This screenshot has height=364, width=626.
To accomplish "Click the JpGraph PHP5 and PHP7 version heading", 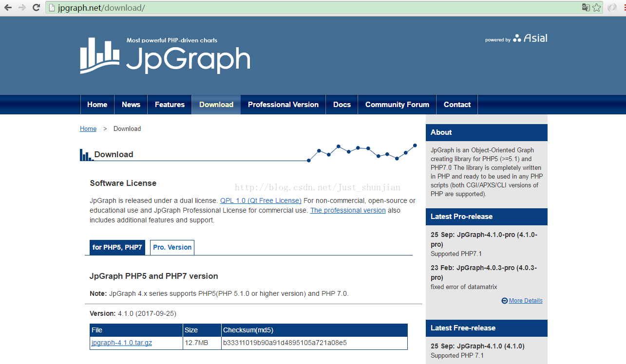I will 154,276.
